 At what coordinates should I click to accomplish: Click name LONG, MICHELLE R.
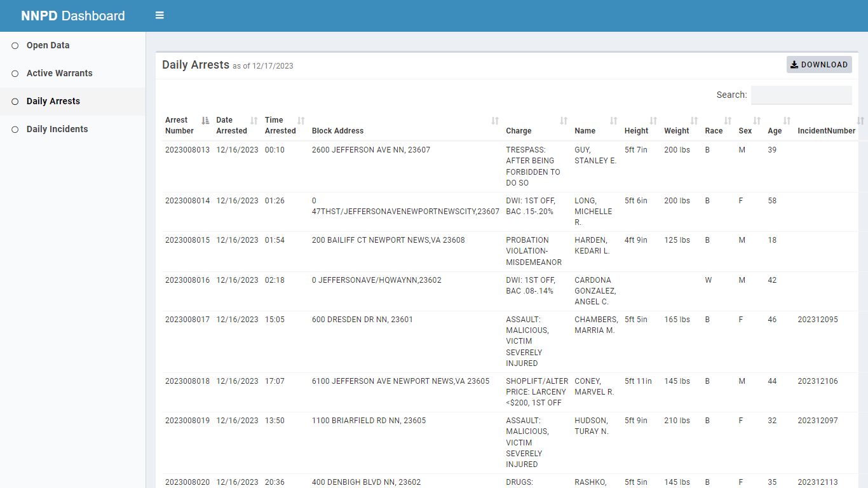point(593,212)
